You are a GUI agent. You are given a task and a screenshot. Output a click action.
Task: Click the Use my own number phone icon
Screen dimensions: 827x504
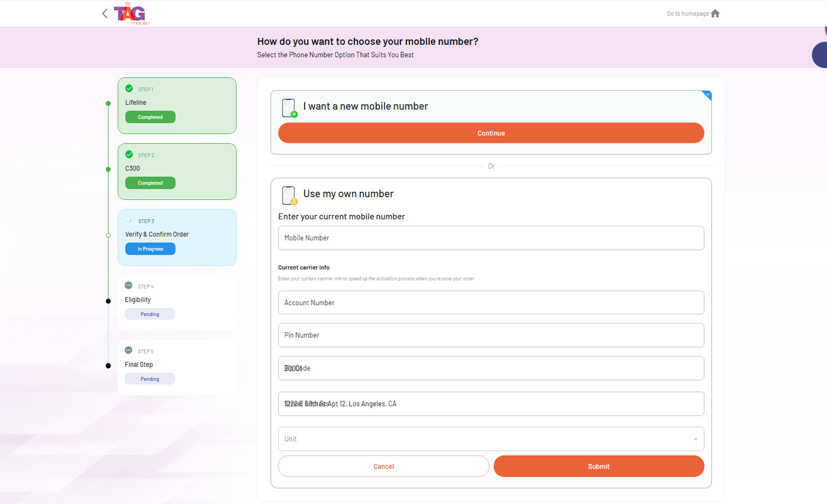pos(288,195)
